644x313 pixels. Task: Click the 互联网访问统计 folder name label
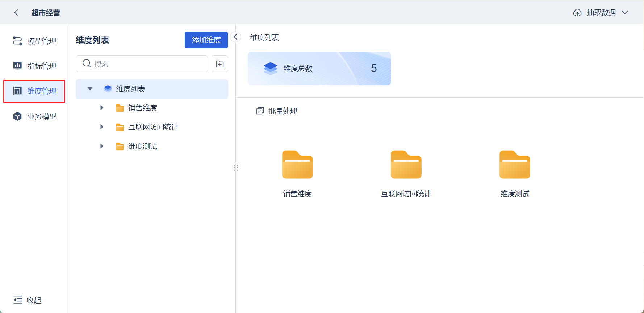tap(406, 194)
